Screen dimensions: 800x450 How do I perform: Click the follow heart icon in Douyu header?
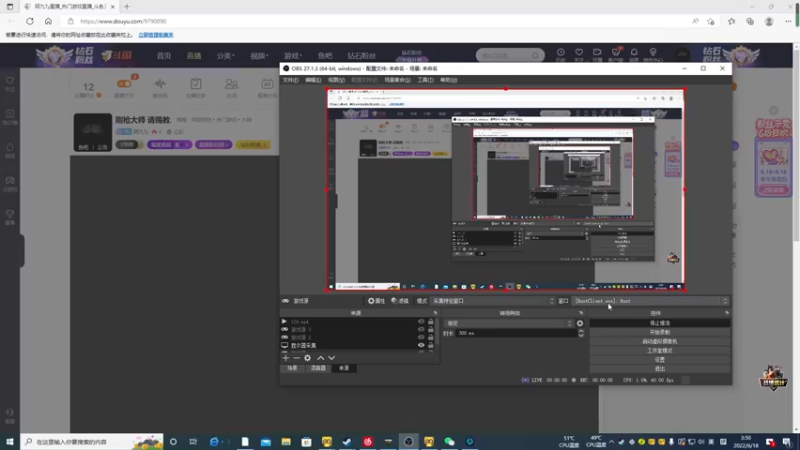[x=579, y=53]
